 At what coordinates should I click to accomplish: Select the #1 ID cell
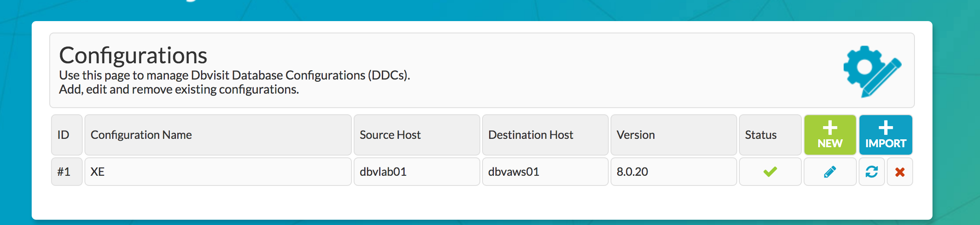point(67,172)
